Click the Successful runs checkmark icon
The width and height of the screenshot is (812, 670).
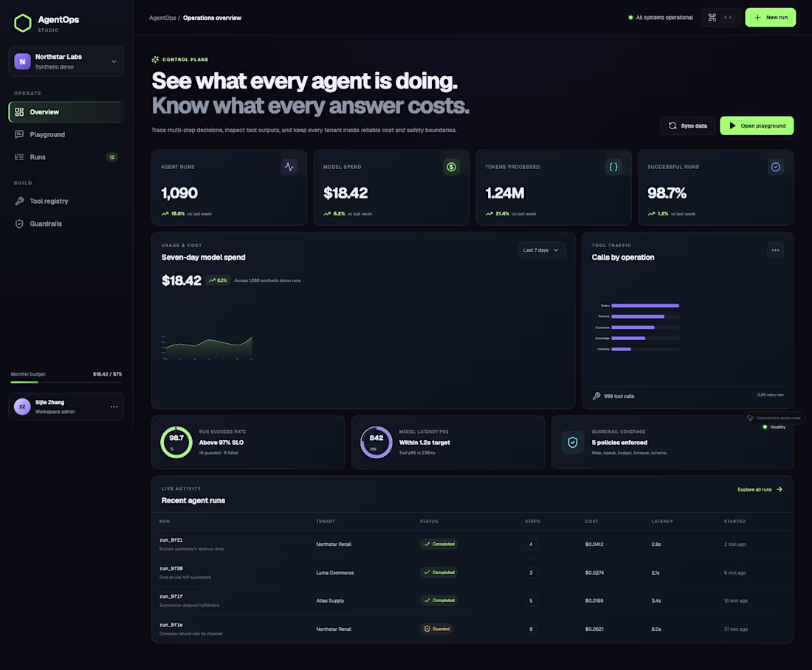click(x=775, y=167)
